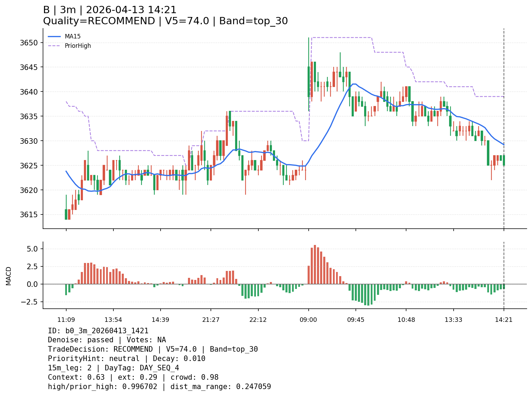This screenshot has width=532, height=396.
Task: Click the tallest red MACD histogram bar
Action: [315, 264]
